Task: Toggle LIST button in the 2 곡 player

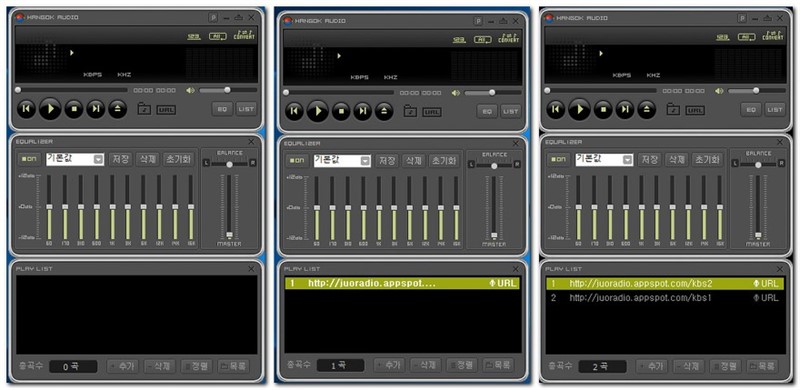Action: tap(774, 110)
